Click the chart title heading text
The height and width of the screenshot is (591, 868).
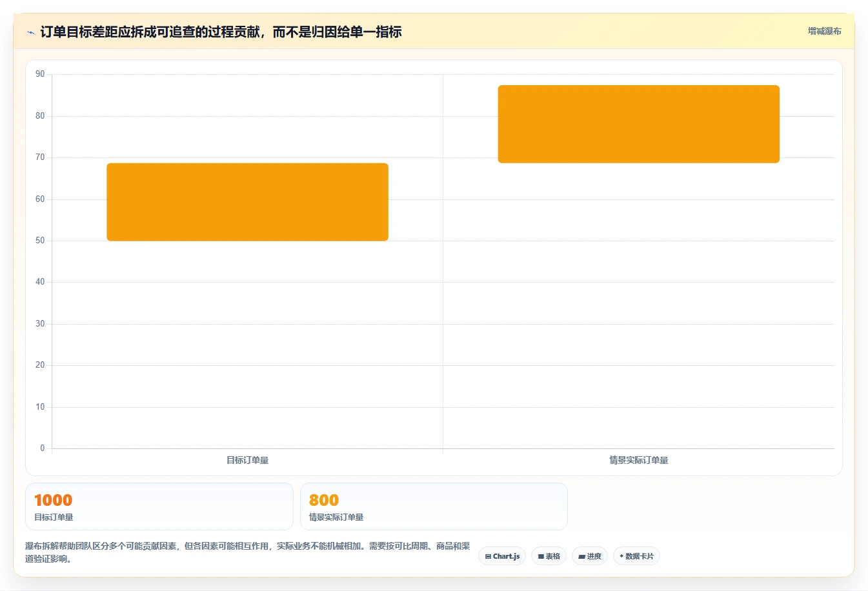221,32
